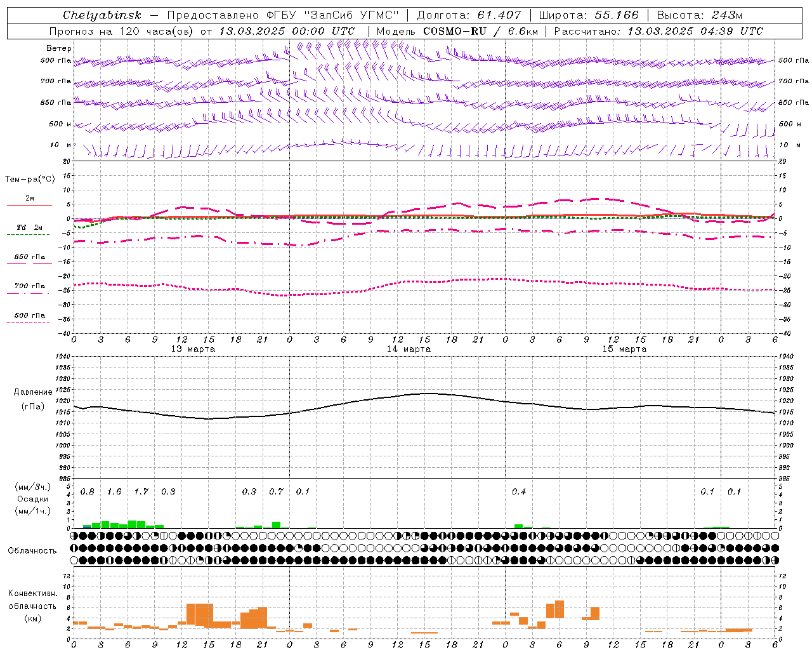Click the (км) unit label of convective panel
Viewport: 812px width, 650px height.
coord(32,618)
